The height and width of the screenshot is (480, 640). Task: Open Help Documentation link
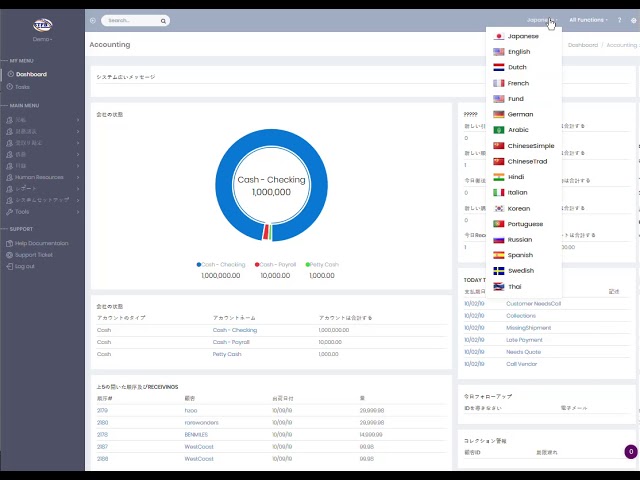41,243
